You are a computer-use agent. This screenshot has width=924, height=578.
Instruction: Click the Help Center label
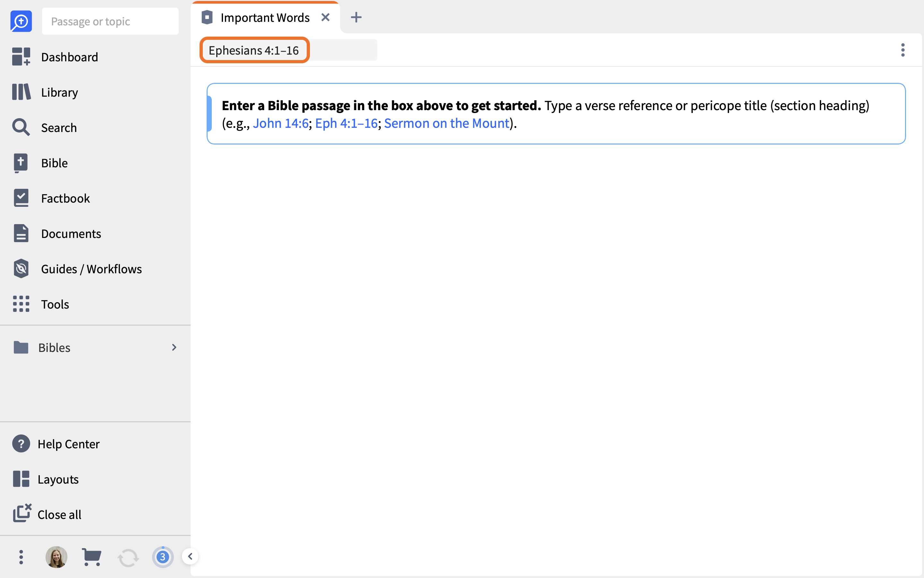click(68, 444)
